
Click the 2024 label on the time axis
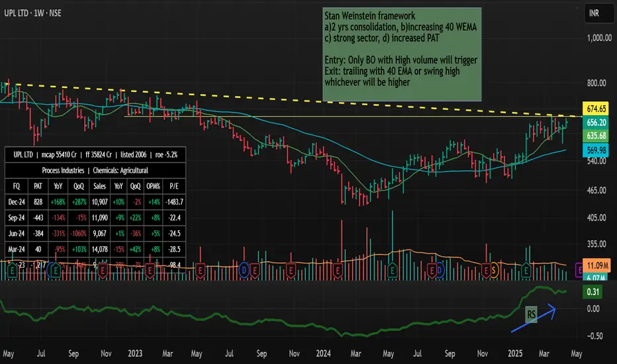(323, 353)
